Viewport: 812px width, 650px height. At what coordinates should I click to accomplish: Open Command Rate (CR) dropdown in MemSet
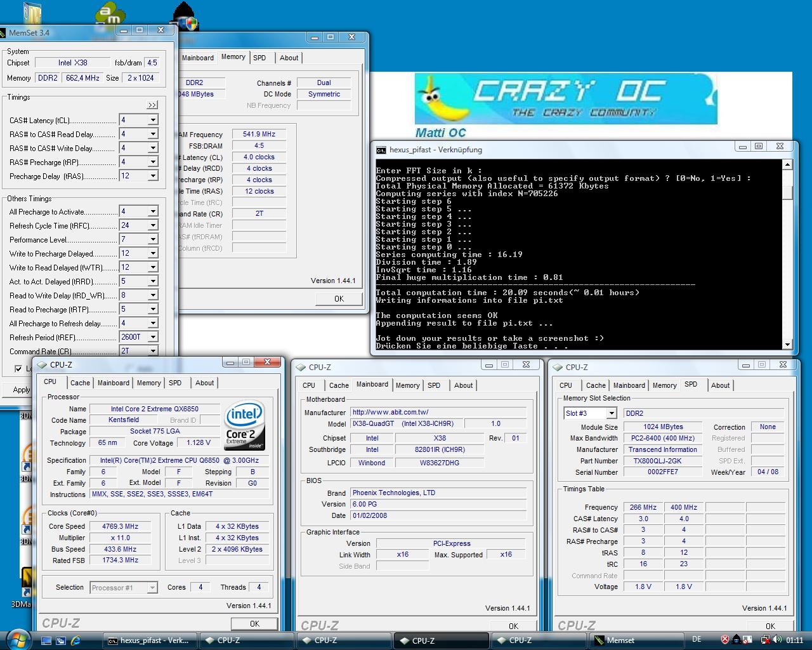click(153, 351)
